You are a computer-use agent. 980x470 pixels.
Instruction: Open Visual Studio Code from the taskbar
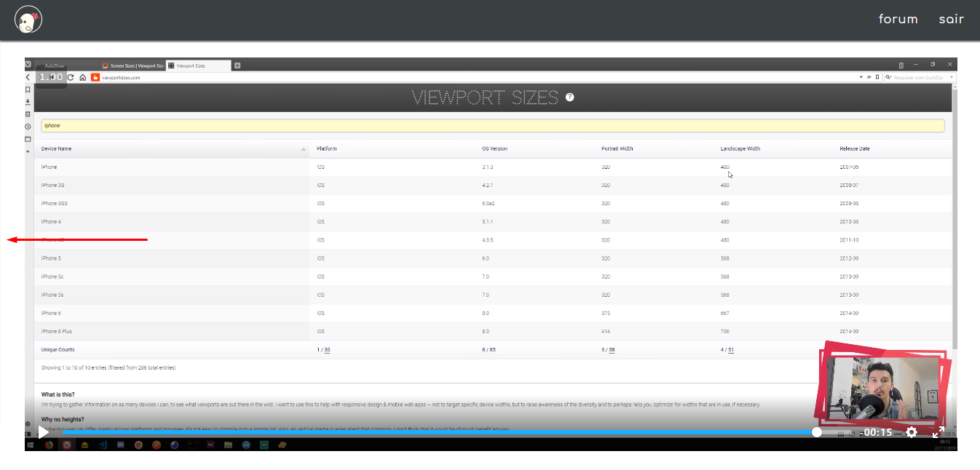tap(103, 445)
